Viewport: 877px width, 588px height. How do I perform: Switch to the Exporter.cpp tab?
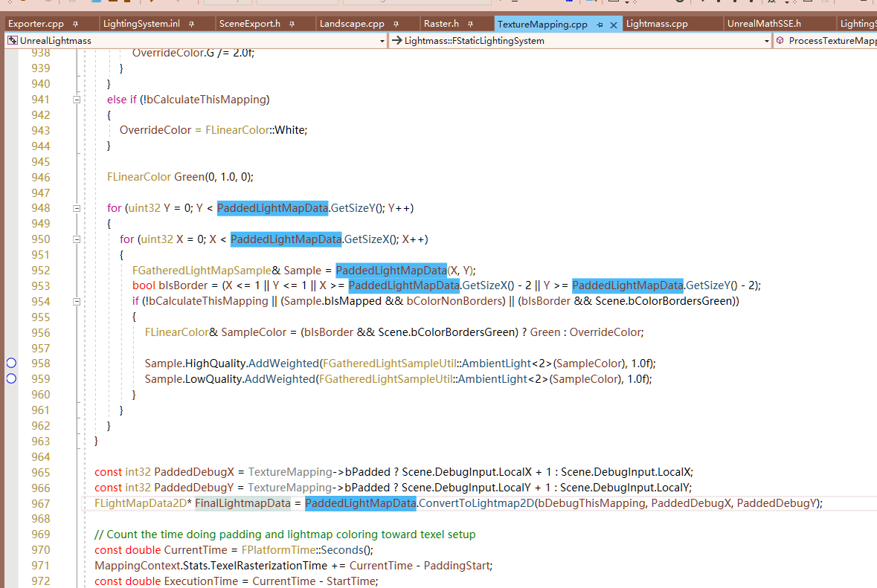tap(36, 24)
